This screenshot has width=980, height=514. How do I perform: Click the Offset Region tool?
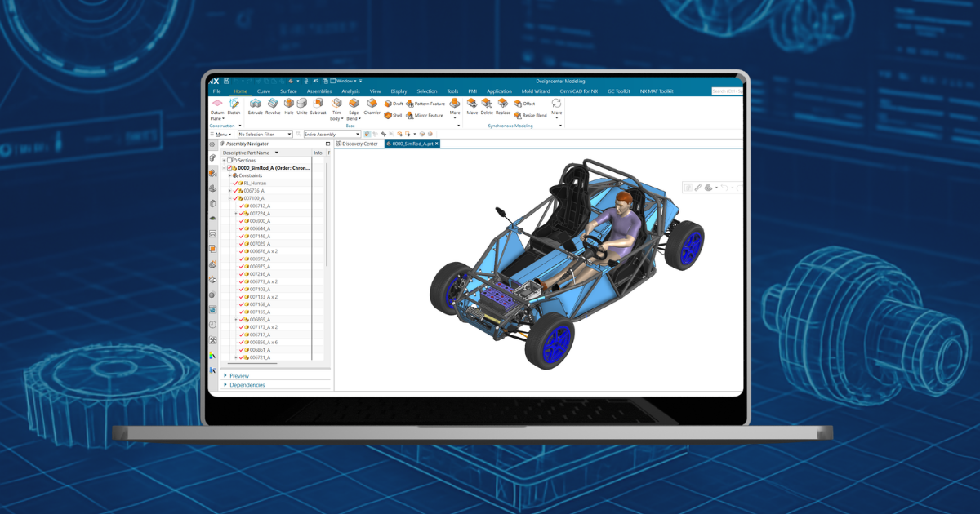click(x=524, y=104)
